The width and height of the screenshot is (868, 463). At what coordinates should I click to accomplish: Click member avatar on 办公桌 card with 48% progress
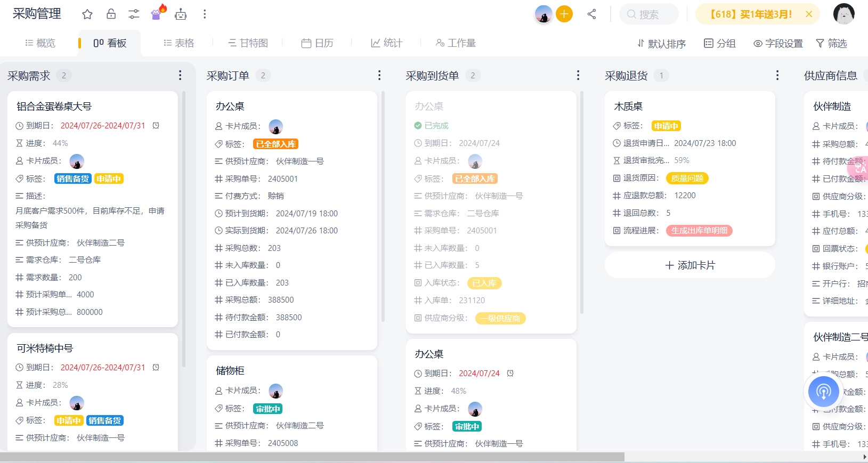475,409
